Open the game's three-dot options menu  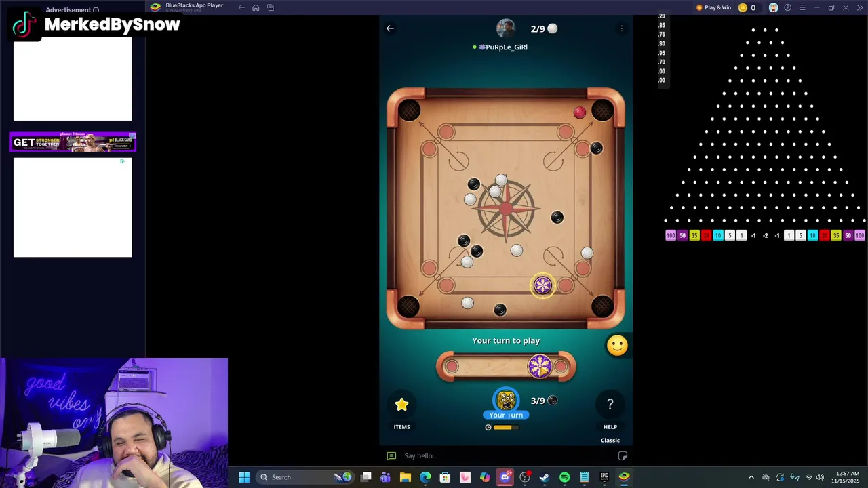[621, 28]
